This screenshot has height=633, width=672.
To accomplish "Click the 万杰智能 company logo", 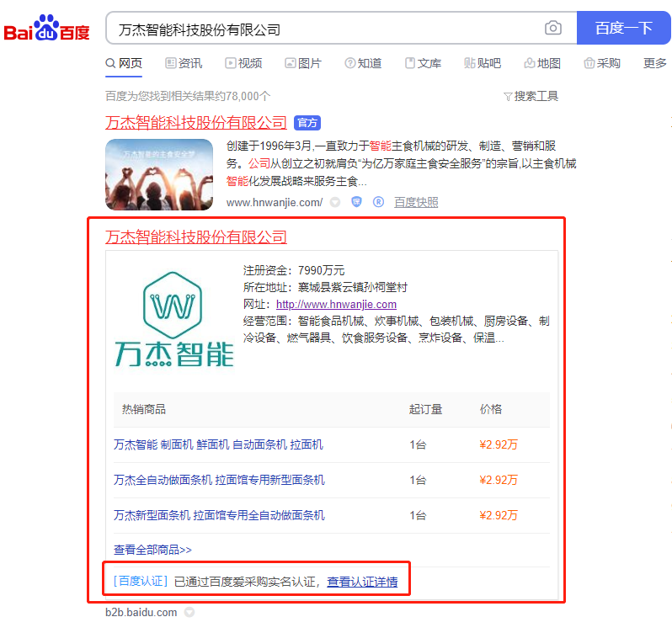I will click(174, 320).
